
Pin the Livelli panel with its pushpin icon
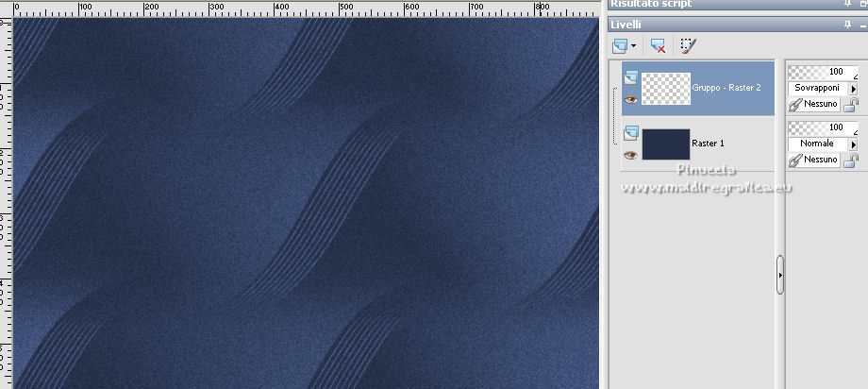click(x=847, y=25)
